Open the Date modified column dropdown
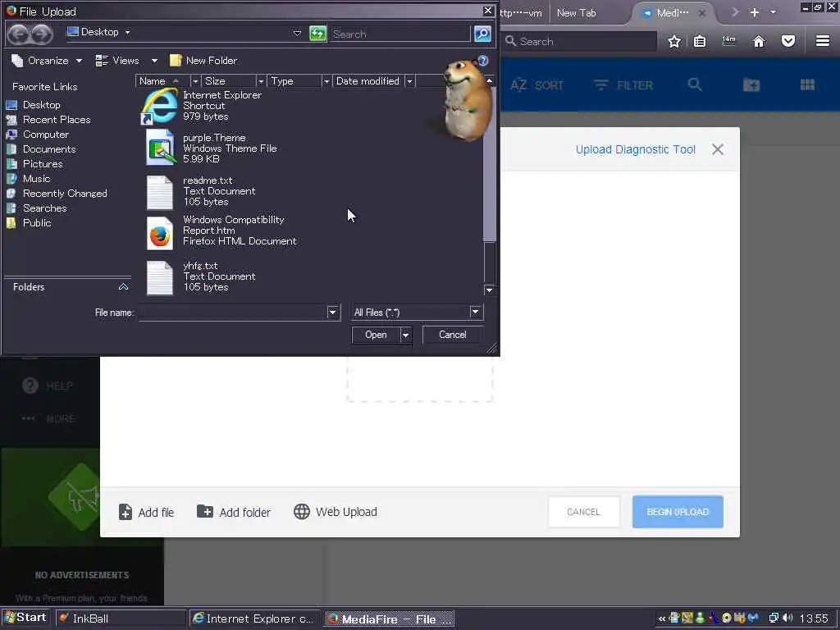Screen dimensions: 840x630 point(410,81)
